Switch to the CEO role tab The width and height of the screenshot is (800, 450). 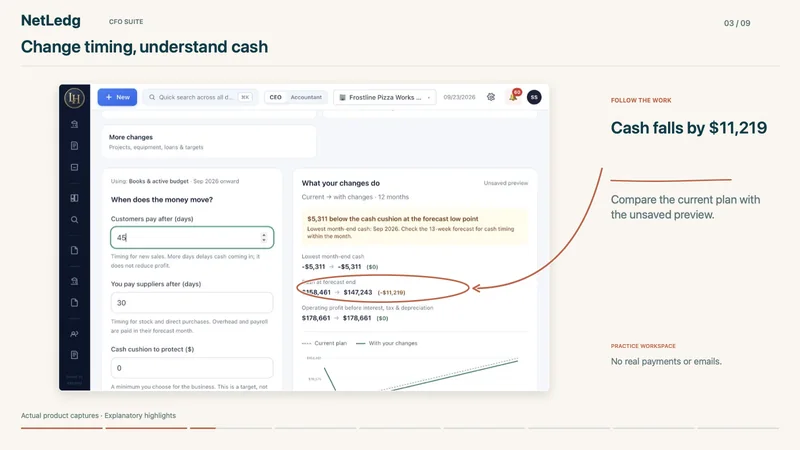[276, 97]
